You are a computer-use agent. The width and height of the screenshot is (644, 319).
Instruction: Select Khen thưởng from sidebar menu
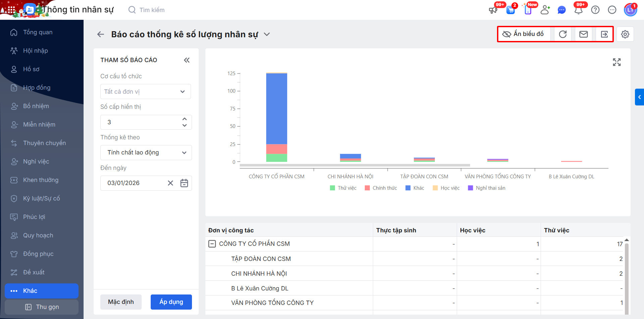[41, 180]
